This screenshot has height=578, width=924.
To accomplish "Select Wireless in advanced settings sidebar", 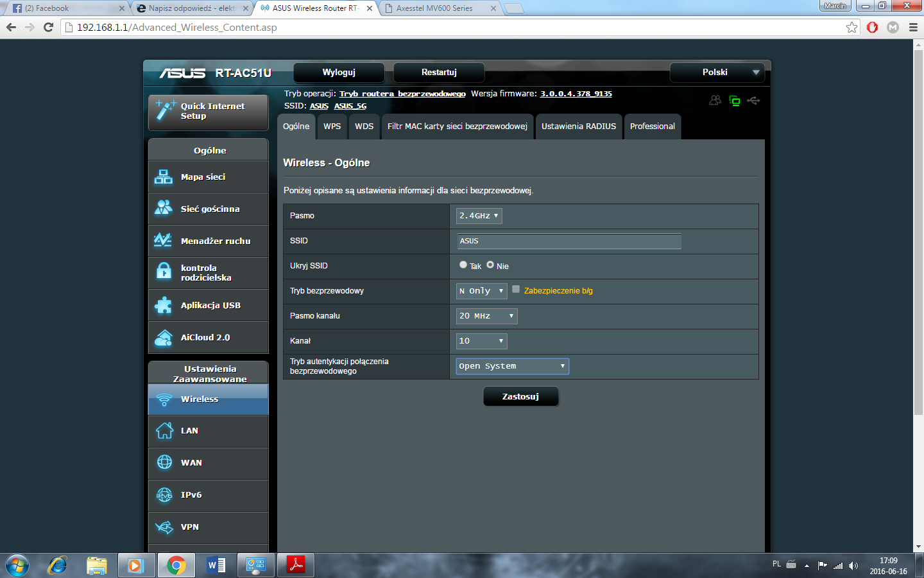I will coord(209,399).
